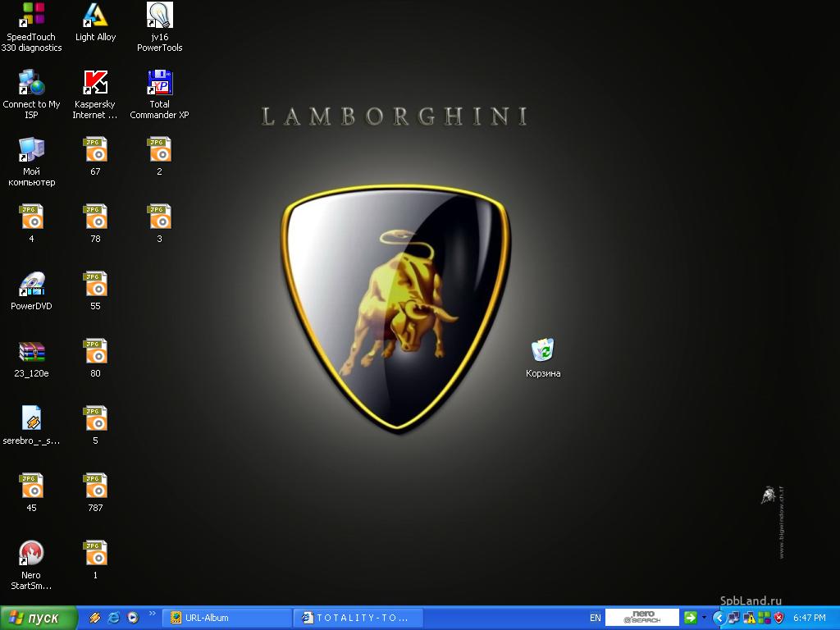Open the Start menu (пуск)
This screenshot has width=840, height=630.
[x=38, y=618]
